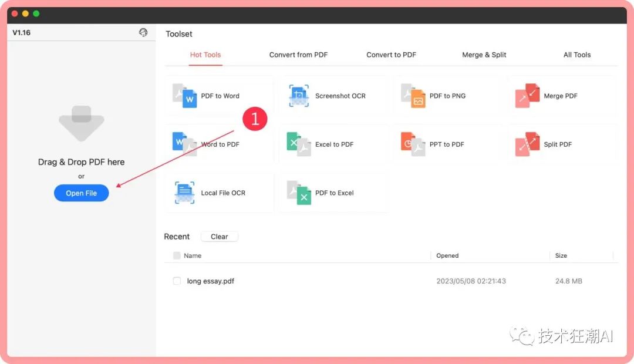Click the Screenshot OCR label
Screen dimensions: 634x364
tap(340, 96)
